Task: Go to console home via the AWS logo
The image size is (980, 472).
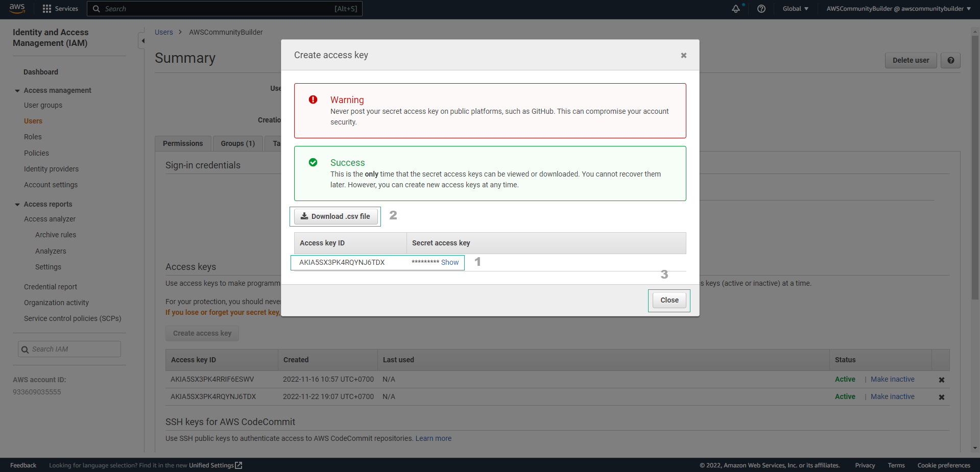Action: tap(16, 8)
